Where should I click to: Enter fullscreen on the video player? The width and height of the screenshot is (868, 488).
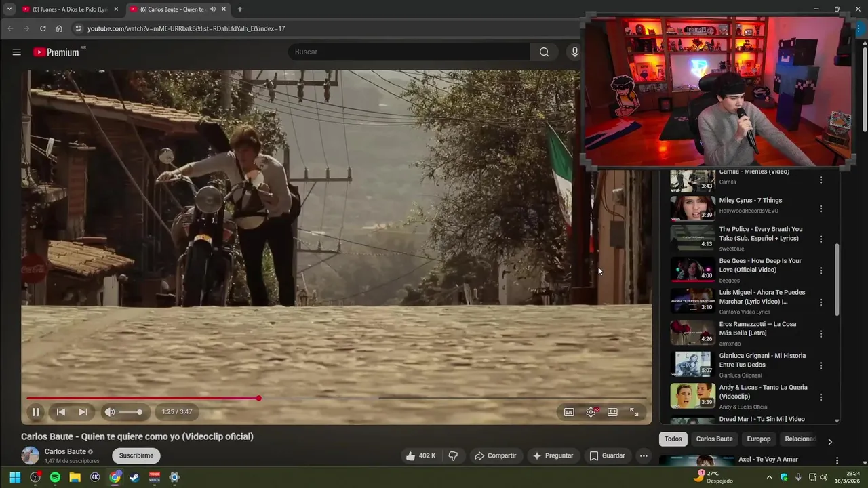tap(634, 412)
